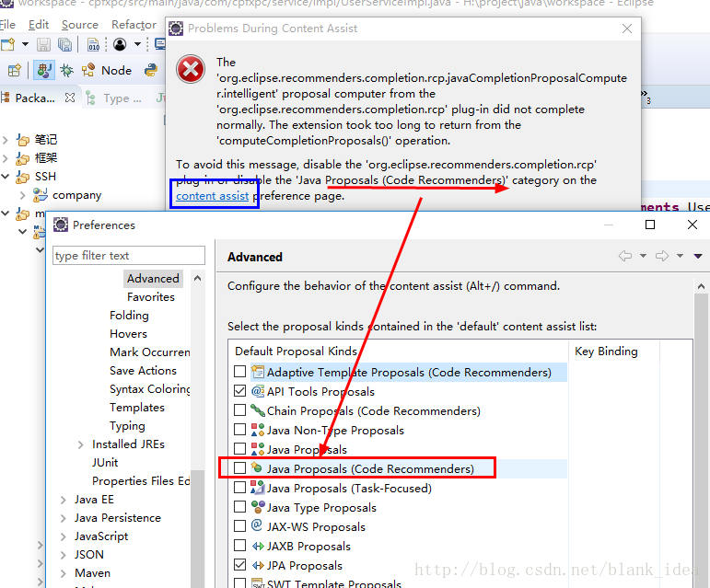Expand the Maven preferences node

click(63, 573)
